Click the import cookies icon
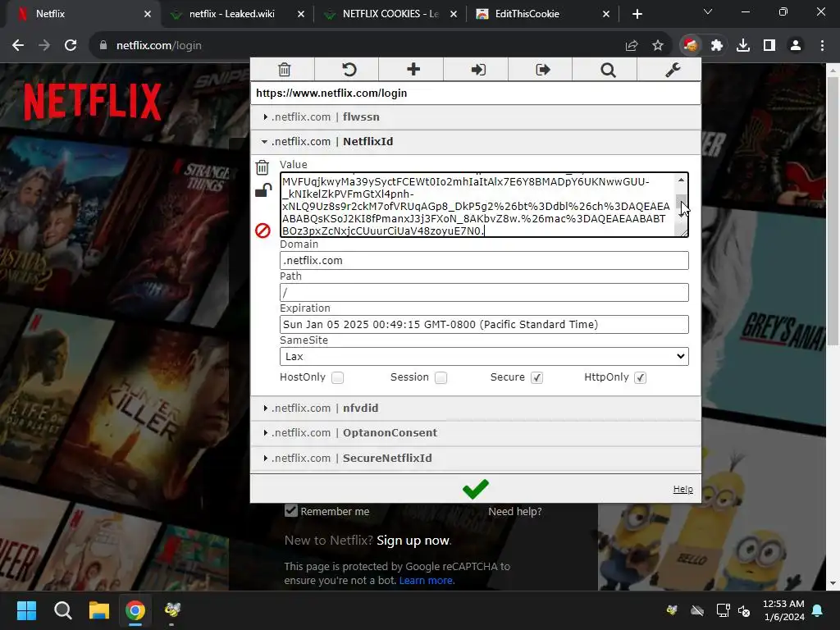 pos(478,70)
